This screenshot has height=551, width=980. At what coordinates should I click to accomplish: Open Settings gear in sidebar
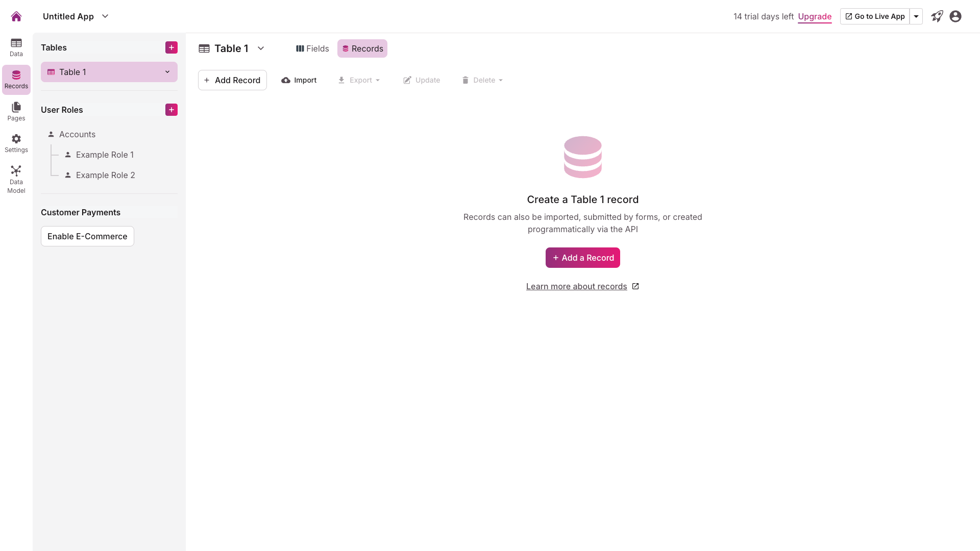coord(16,143)
